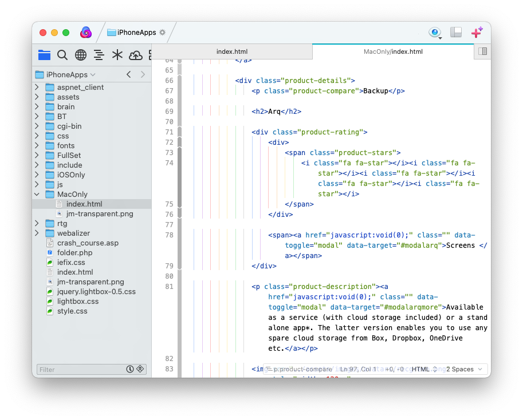Expand the css folder

point(37,136)
